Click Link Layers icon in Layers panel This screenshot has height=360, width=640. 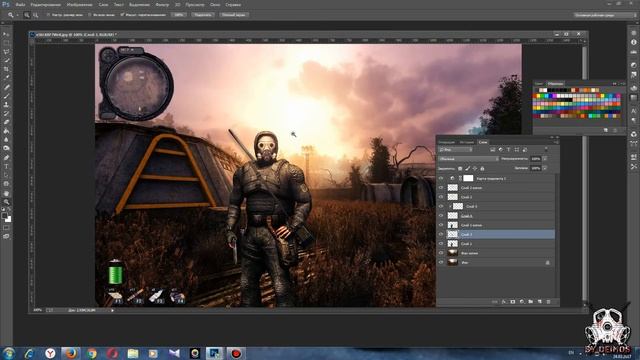pos(495,302)
